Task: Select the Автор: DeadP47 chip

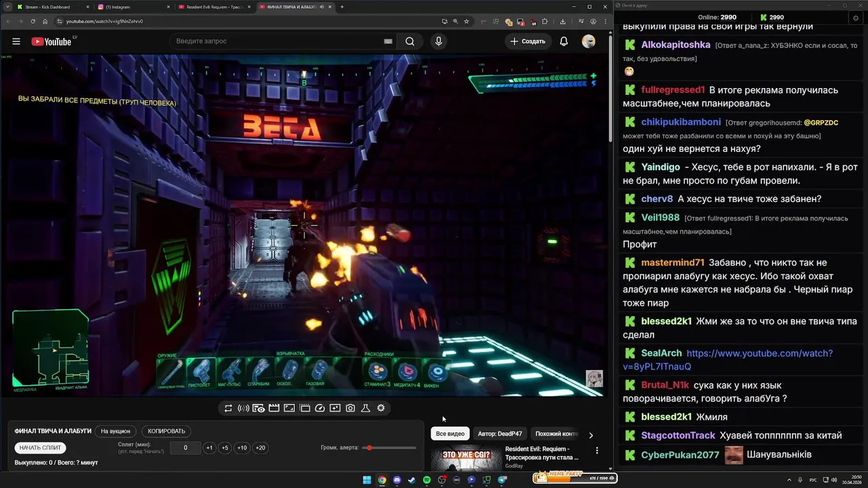Action: (500, 434)
